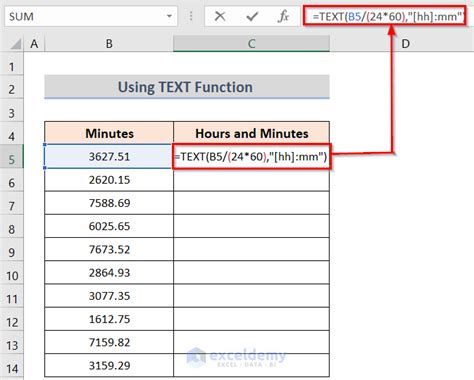Image resolution: width=474 pixels, height=380 pixels.
Task: Open Insert Function via the fx icon
Action: 283,16
